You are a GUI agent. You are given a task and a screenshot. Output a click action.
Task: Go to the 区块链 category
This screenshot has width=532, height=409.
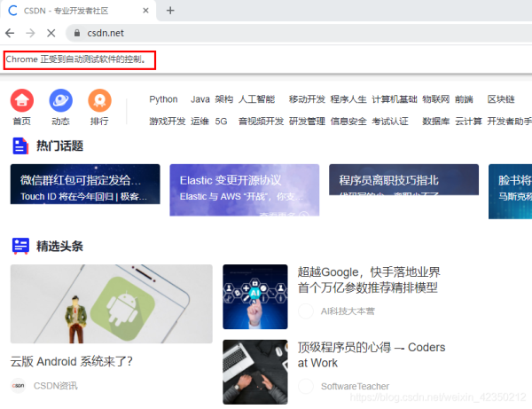pyautogui.click(x=500, y=99)
